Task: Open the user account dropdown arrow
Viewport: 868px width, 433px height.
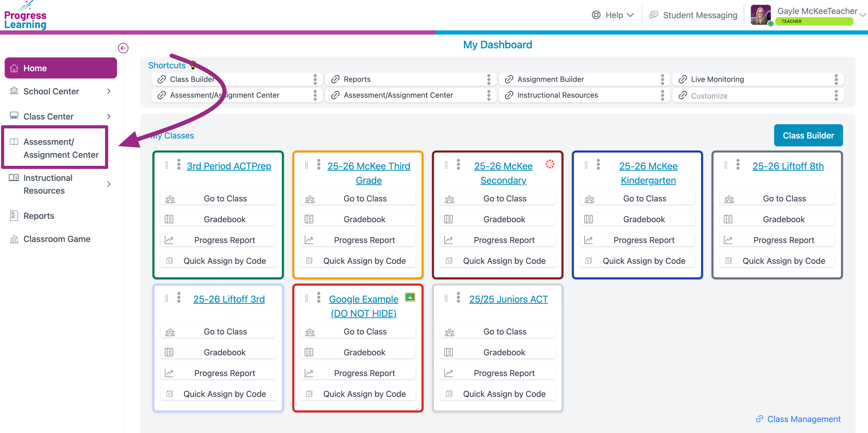Action: [x=863, y=15]
